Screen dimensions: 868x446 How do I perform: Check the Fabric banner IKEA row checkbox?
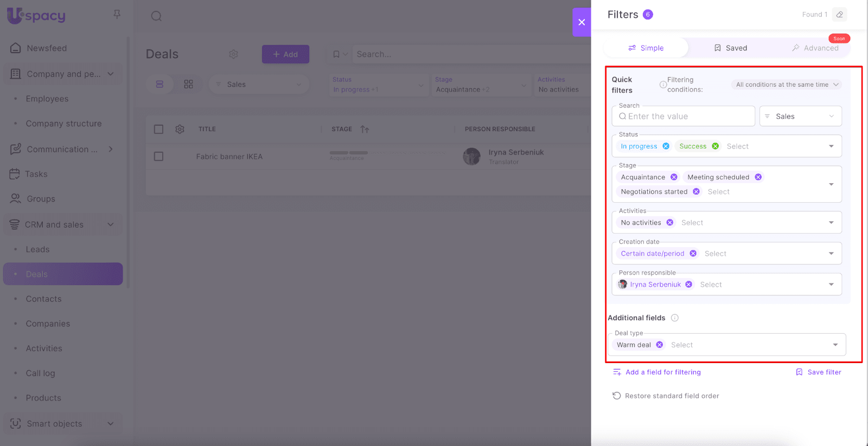pyautogui.click(x=158, y=157)
